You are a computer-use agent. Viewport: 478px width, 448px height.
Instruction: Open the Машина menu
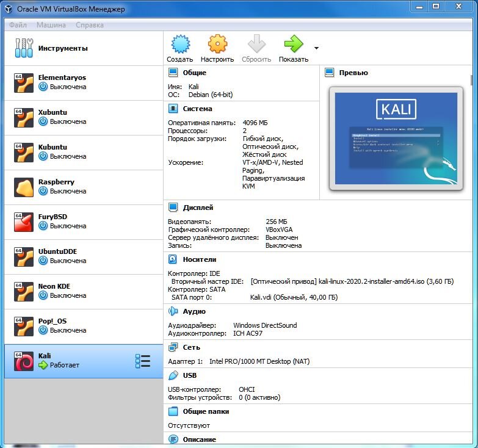click(51, 25)
